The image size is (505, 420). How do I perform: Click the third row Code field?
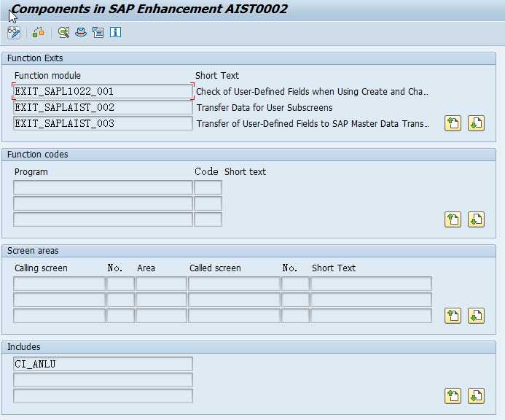[208, 219]
